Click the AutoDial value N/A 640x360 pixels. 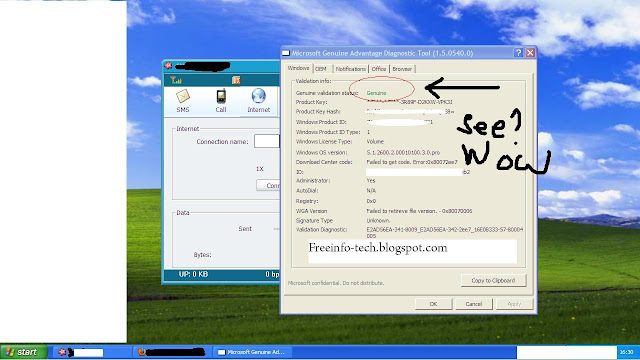(x=371, y=191)
